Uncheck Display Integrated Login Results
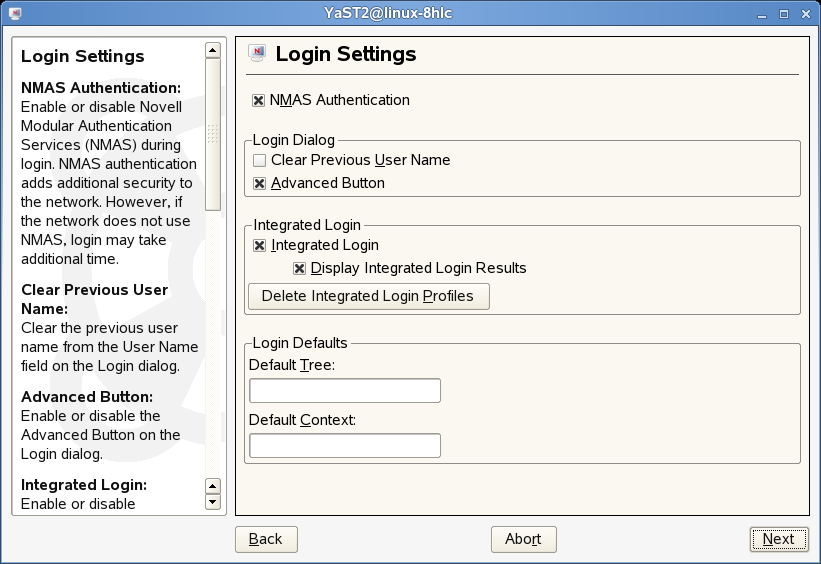Image resolution: width=821 pixels, height=564 pixels. tap(300, 269)
